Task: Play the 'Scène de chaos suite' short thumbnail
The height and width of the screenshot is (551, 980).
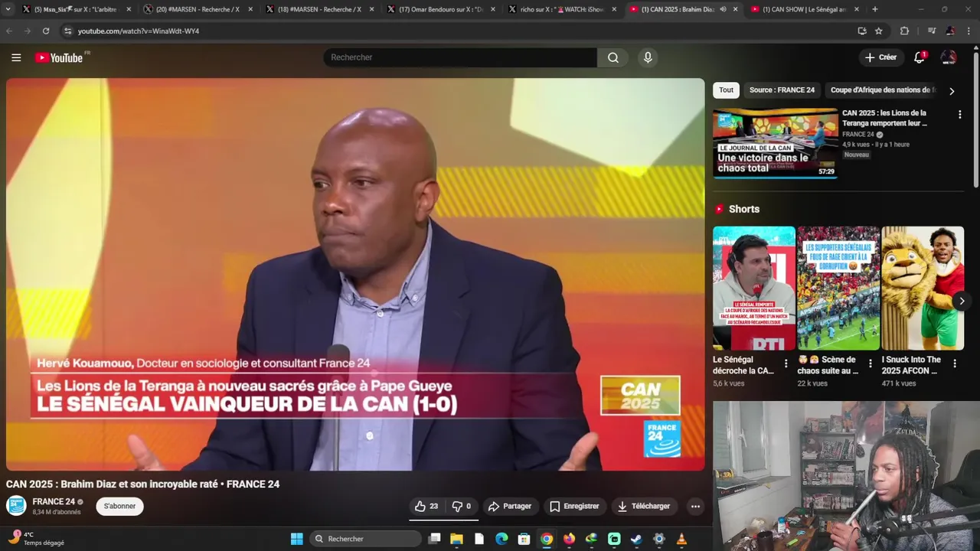Action: pos(838,288)
